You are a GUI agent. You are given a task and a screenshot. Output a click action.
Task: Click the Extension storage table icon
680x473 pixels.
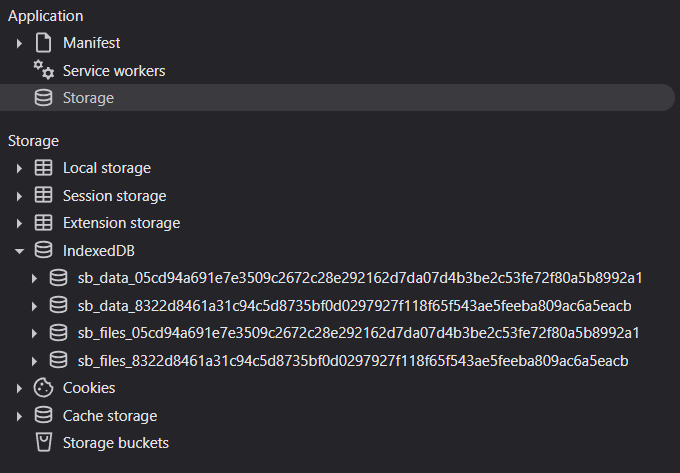(x=43, y=223)
